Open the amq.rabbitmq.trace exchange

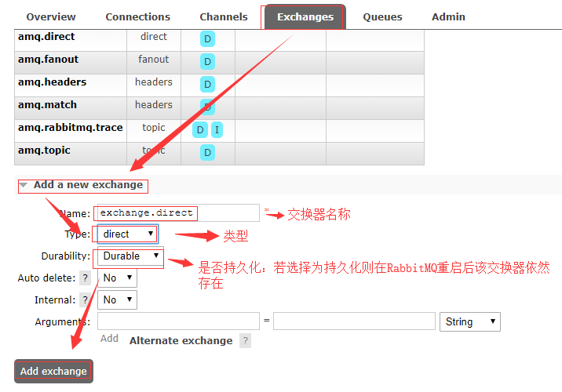pyautogui.click(x=71, y=128)
